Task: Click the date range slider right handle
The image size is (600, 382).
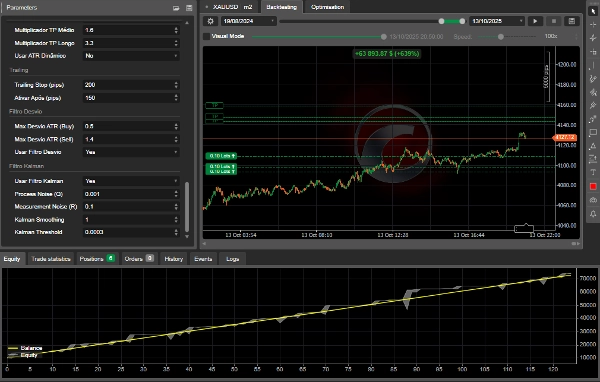Action: pyautogui.click(x=462, y=21)
